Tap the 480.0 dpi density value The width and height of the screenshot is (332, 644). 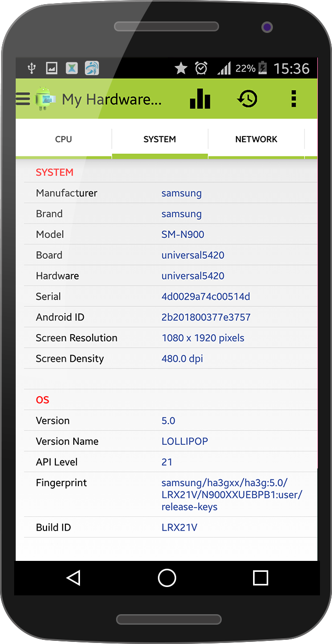pos(182,359)
